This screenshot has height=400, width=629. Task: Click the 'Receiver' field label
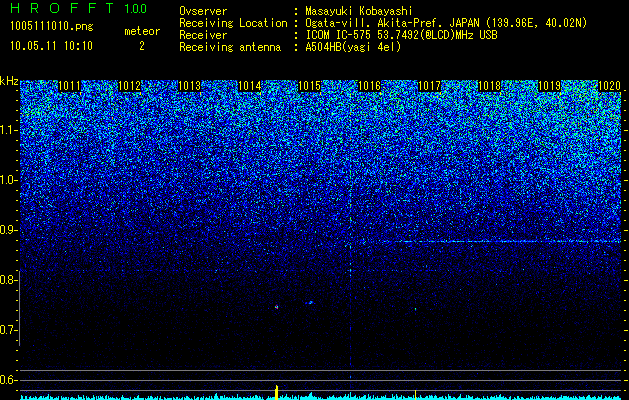pyautogui.click(x=203, y=35)
